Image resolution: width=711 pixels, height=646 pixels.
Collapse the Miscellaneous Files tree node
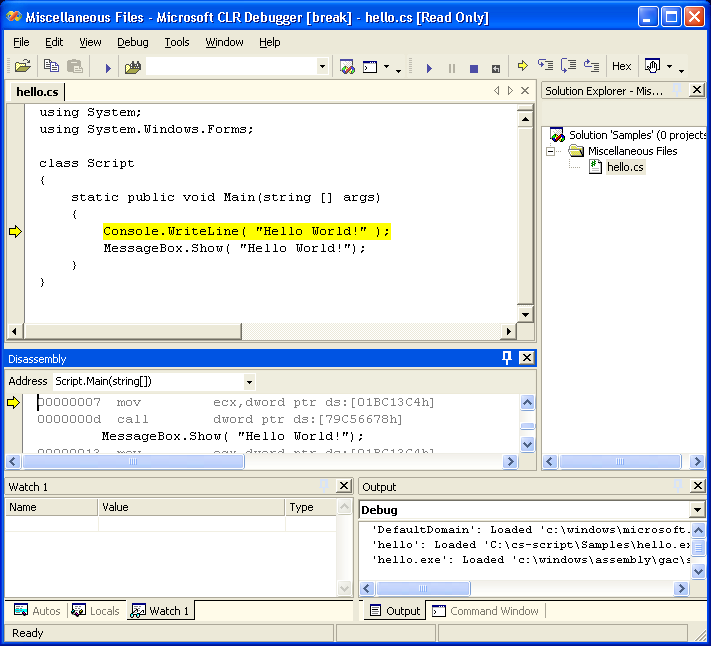(x=550, y=151)
